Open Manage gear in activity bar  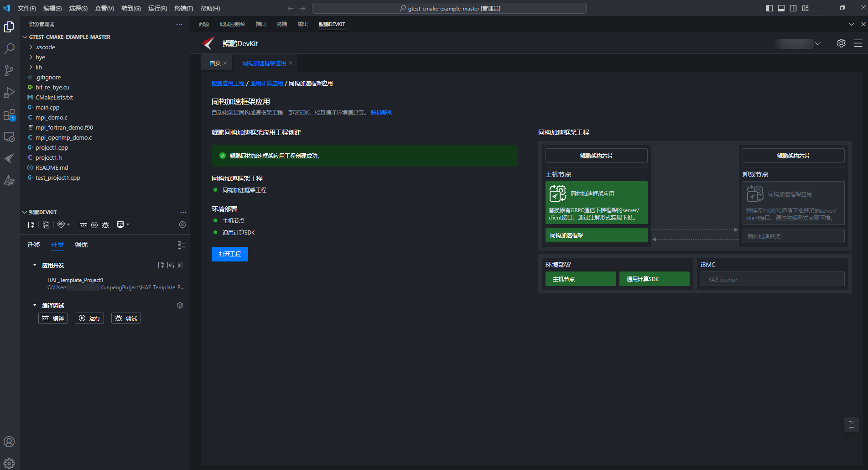click(x=9, y=463)
